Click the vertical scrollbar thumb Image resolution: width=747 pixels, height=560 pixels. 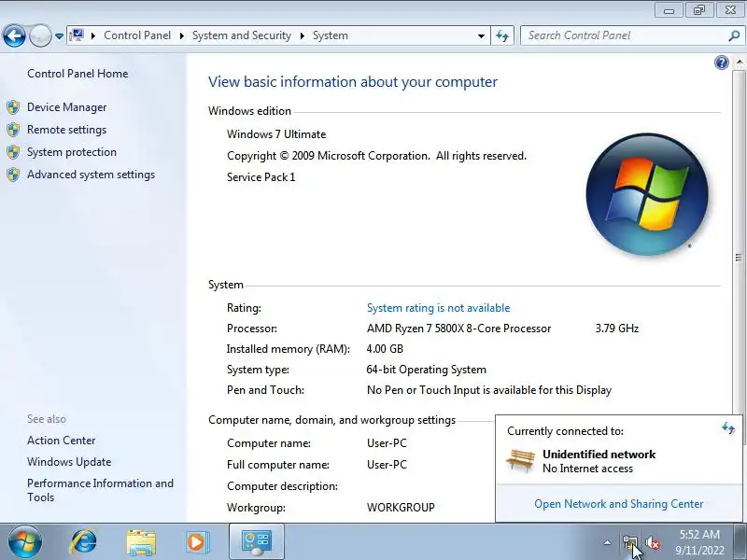[x=739, y=258]
